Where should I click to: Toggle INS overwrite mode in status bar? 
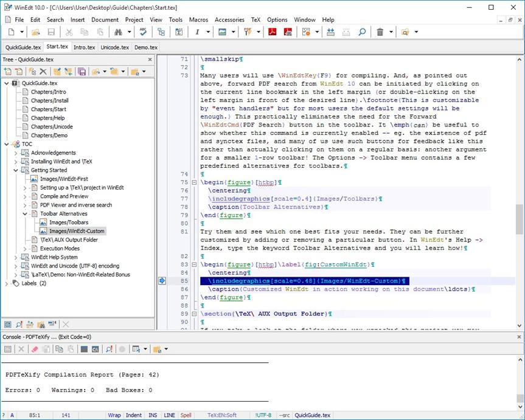coord(152,415)
